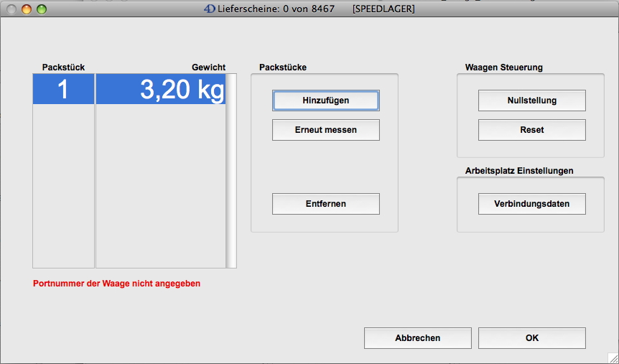Cancel the dialog with Abbrechen
Image resolution: width=619 pixels, height=364 pixels.
(417, 338)
